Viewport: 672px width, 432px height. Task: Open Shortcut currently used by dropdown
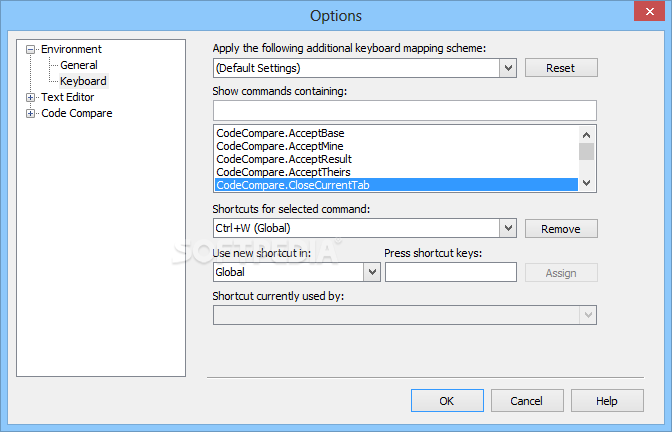click(588, 315)
